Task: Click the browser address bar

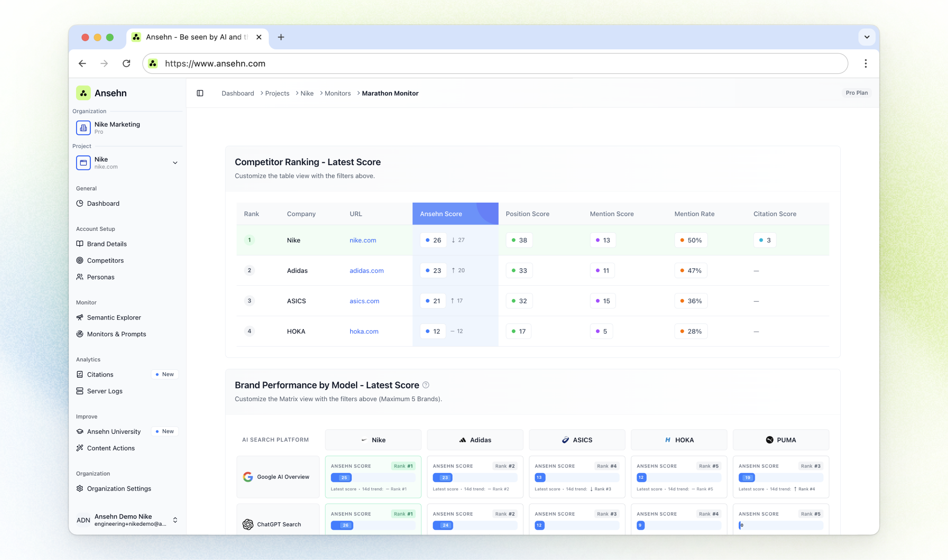Action: [x=494, y=63]
